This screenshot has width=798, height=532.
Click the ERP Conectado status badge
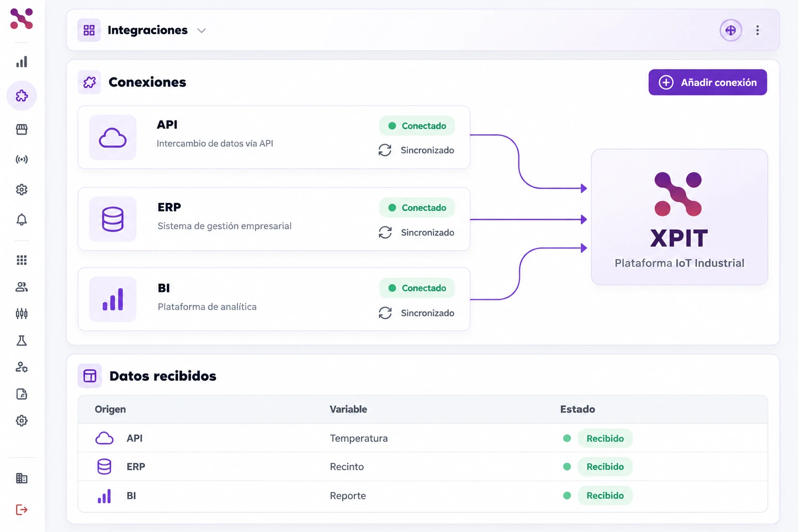[x=417, y=208]
